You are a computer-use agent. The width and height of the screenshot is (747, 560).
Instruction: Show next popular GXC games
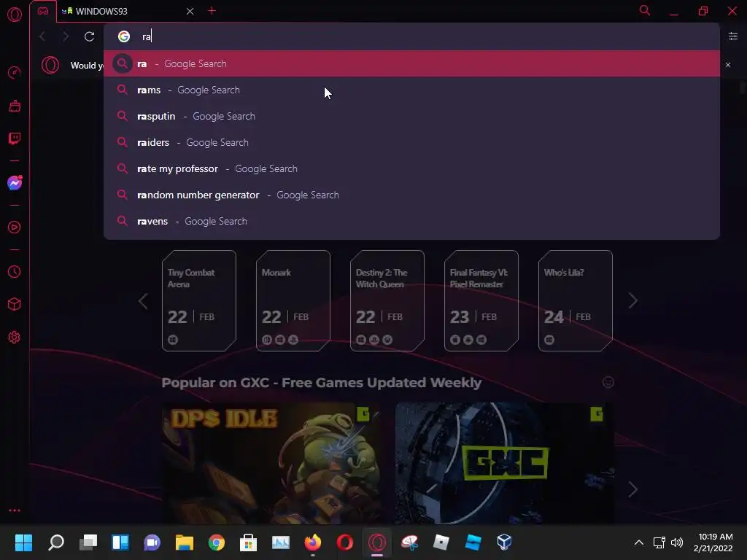(632, 489)
